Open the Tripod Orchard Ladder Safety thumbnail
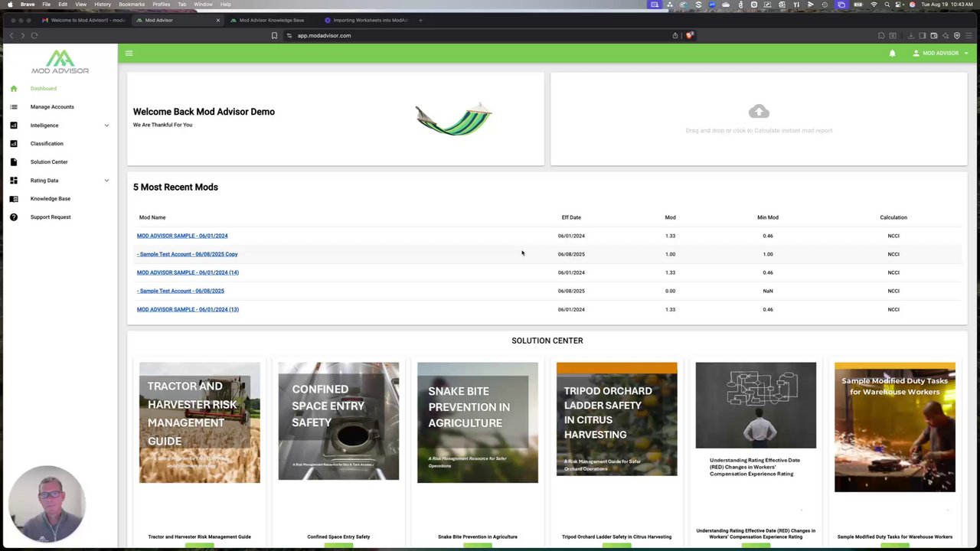Viewport: 980px width, 551px height. click(x=617, y=419)
